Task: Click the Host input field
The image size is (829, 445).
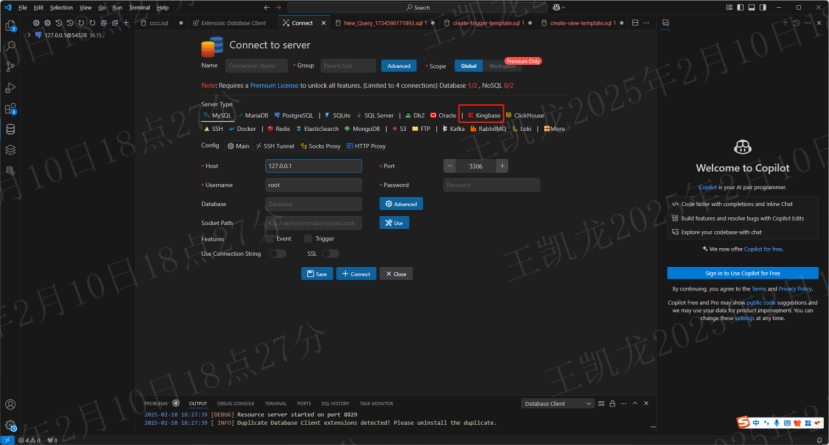Action: coord(314,166)
